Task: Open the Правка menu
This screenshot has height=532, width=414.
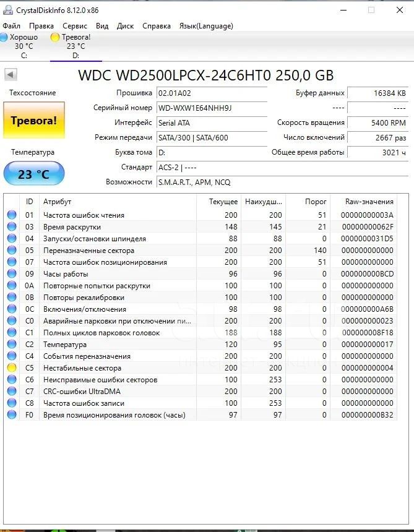Action: click(x=41, y=26)
